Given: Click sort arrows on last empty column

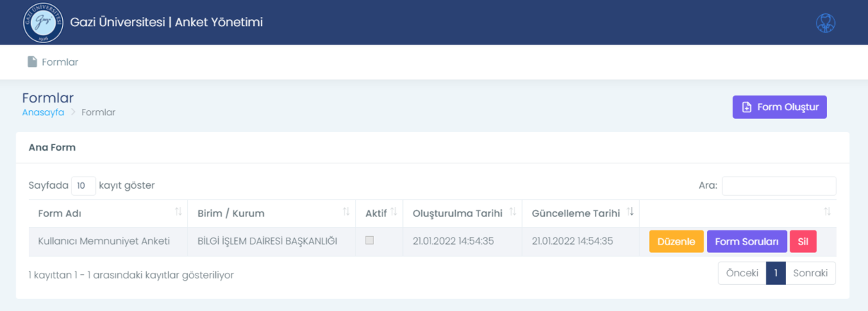Looking at the screenshot, I should pos(827,212).
